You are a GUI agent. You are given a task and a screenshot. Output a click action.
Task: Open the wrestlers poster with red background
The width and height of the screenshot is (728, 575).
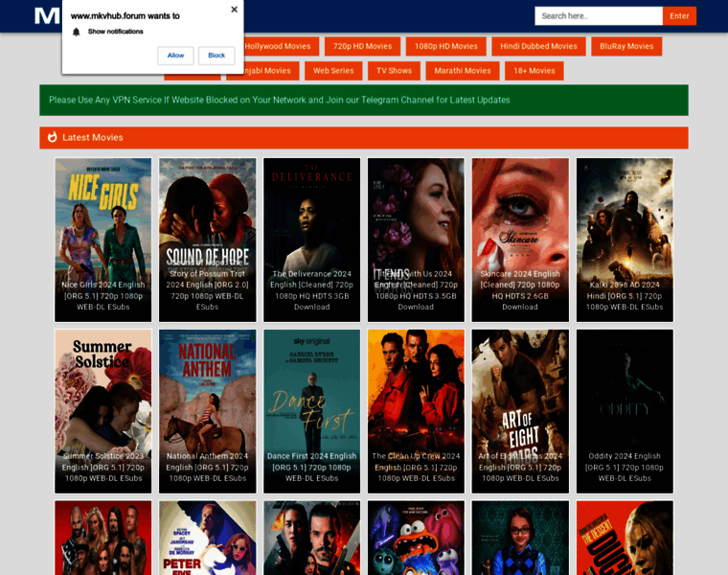103,538
